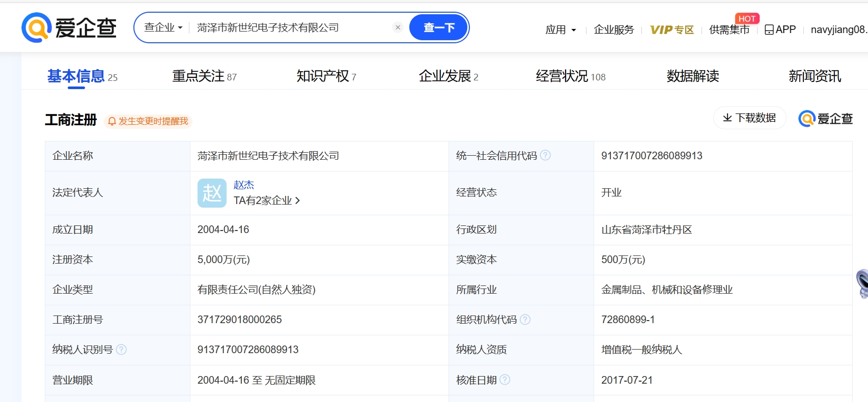Select the 营业期限 value 2004-04-16 至 无固定期限
The image size is (868, 402).
point(257,380)
